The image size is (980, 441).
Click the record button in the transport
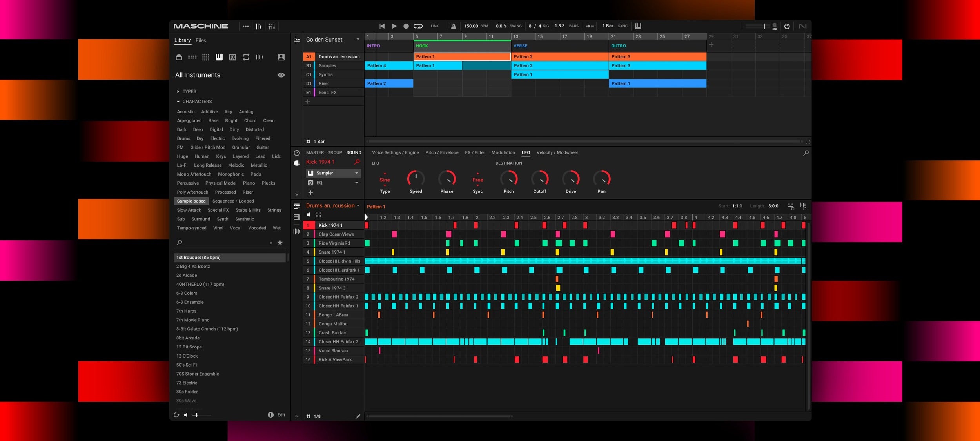[x=406, y=26]
